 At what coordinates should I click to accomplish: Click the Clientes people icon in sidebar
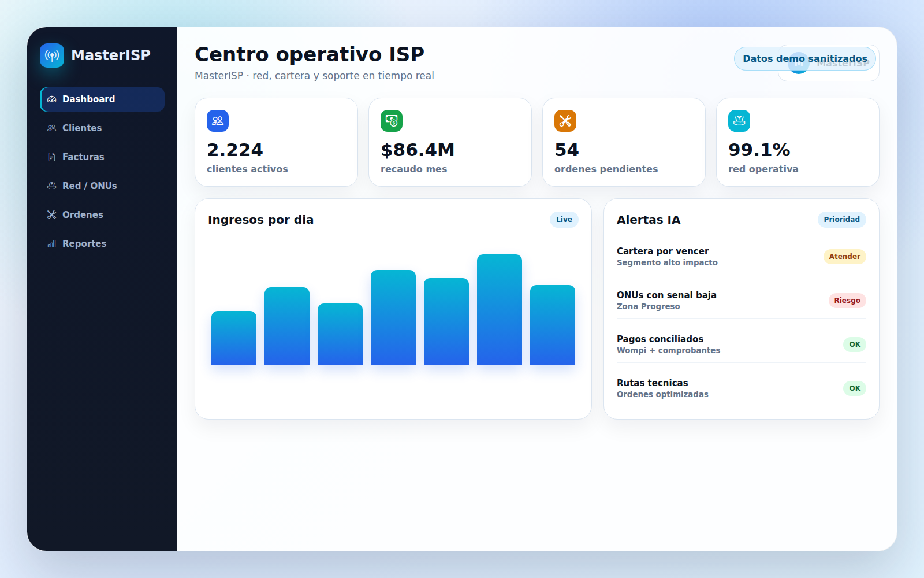[x=51, y=128]
